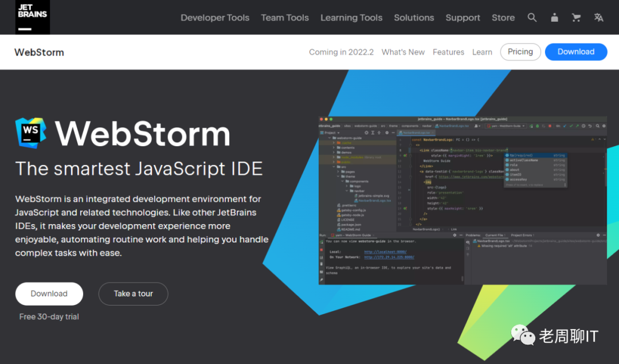Screen dimensions: 619x364
Task: Open the Support menu
Action: click(463, 18)
